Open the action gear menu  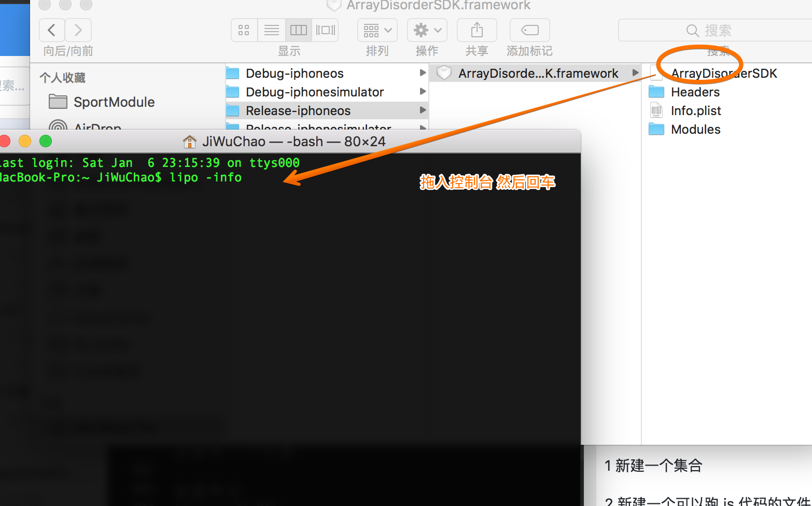[x=427, y=30]
